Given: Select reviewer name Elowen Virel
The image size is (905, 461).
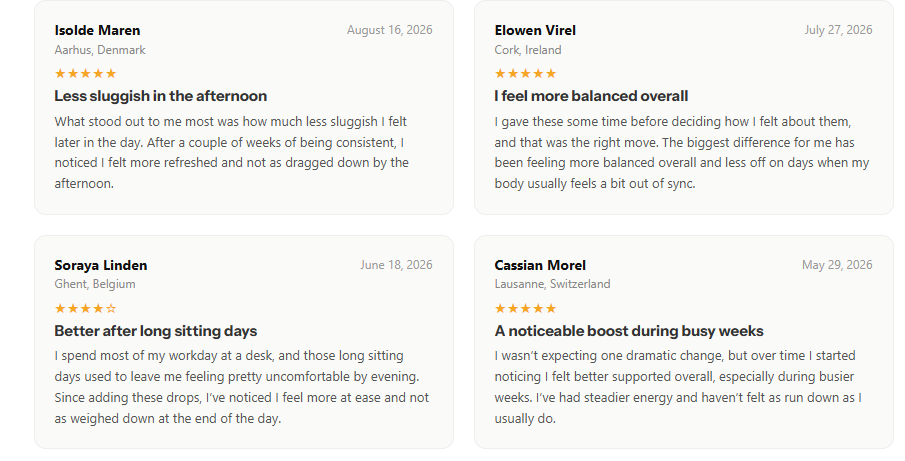Looking at the screenshot, I should click(x=535, y=30).
